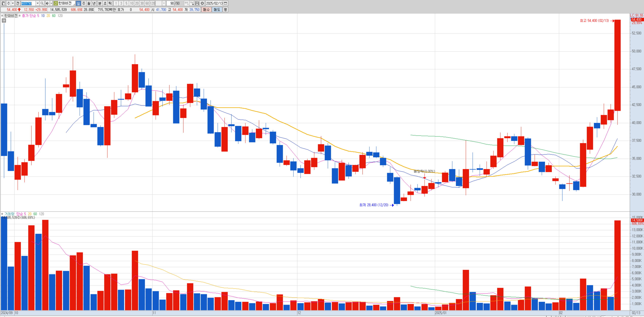
Task: Choose the 60 interval button
Action: coord(147,3)
